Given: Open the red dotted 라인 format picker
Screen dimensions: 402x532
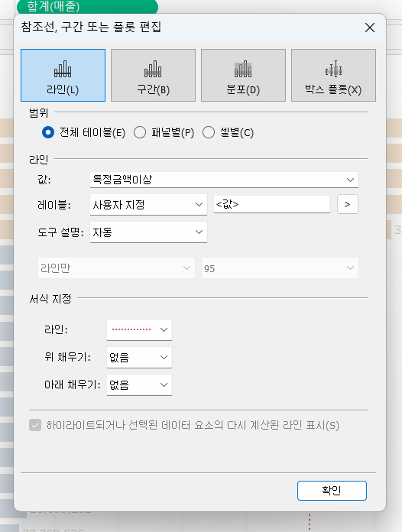Looking at the screenshot, I should click(x=139, y=329).
